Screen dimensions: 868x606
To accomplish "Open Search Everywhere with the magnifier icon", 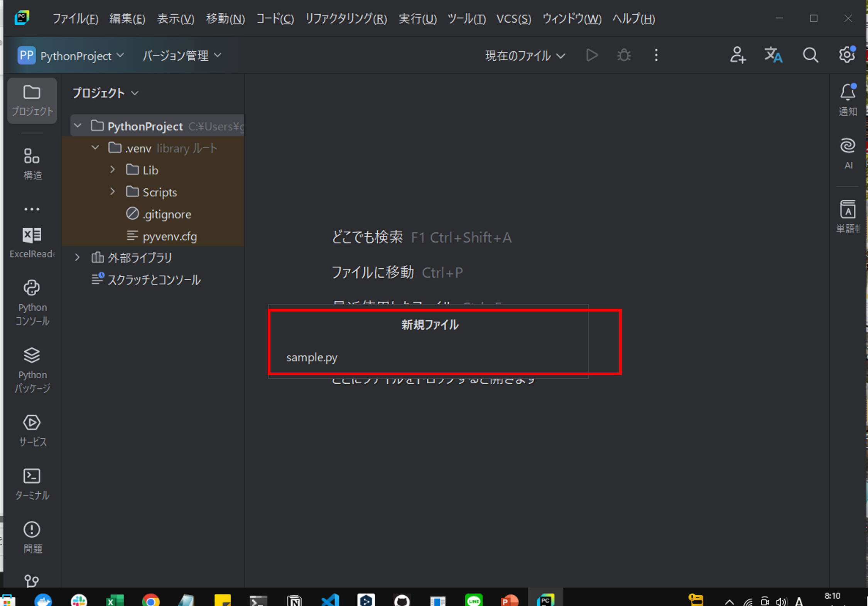I will pos(810,55).
